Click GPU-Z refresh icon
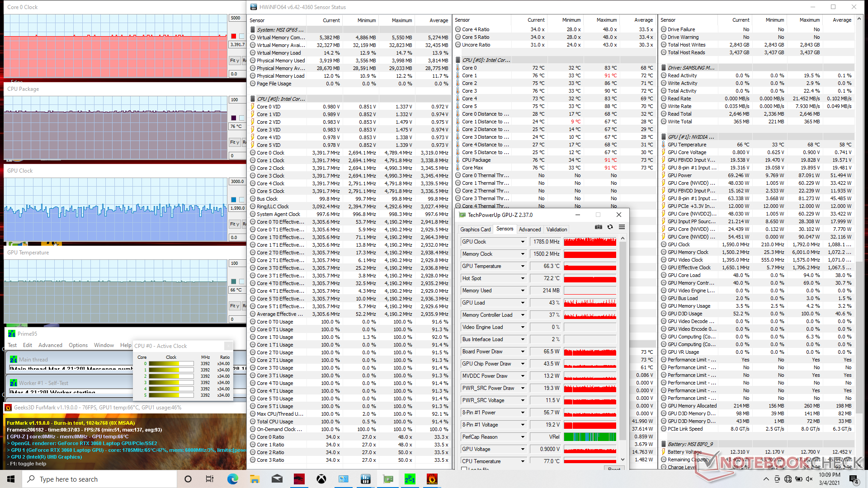This screenshot has width=868, height=488. tap(610, 227)
